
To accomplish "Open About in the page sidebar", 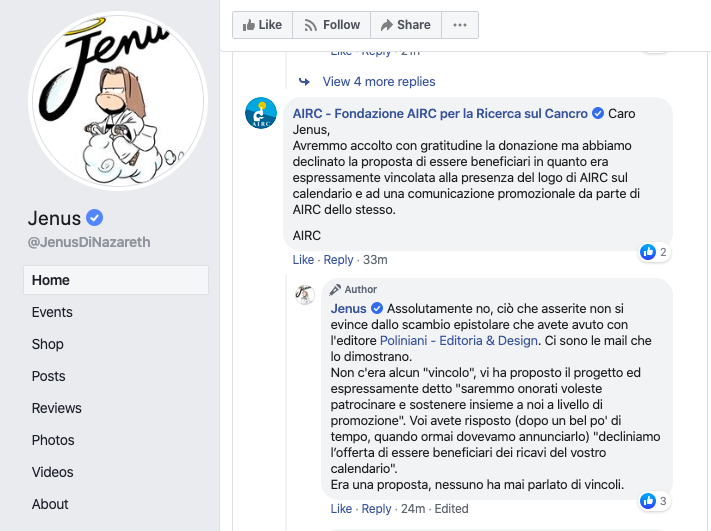I will click(x=50, y=504).
